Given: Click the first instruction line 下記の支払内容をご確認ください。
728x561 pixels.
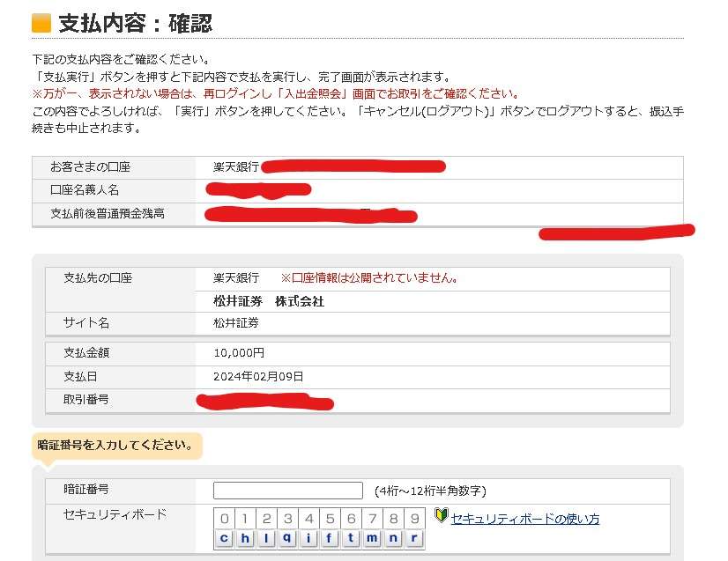Looking at the screenshot, I should point(122,59).
